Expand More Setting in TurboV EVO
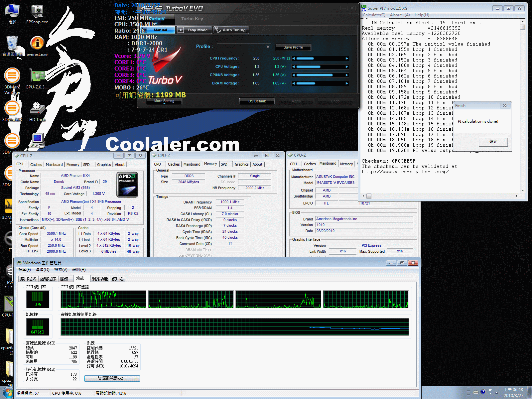The width and height of the screenshot is (532, 399). [x=164, y=101]
